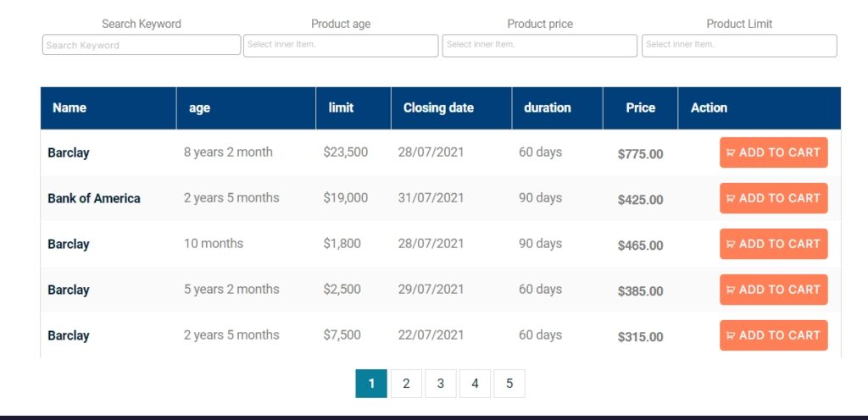Screen dimensions: 868x420
Task: Select the Bank of America product name
Action: (x=94, y=198)
